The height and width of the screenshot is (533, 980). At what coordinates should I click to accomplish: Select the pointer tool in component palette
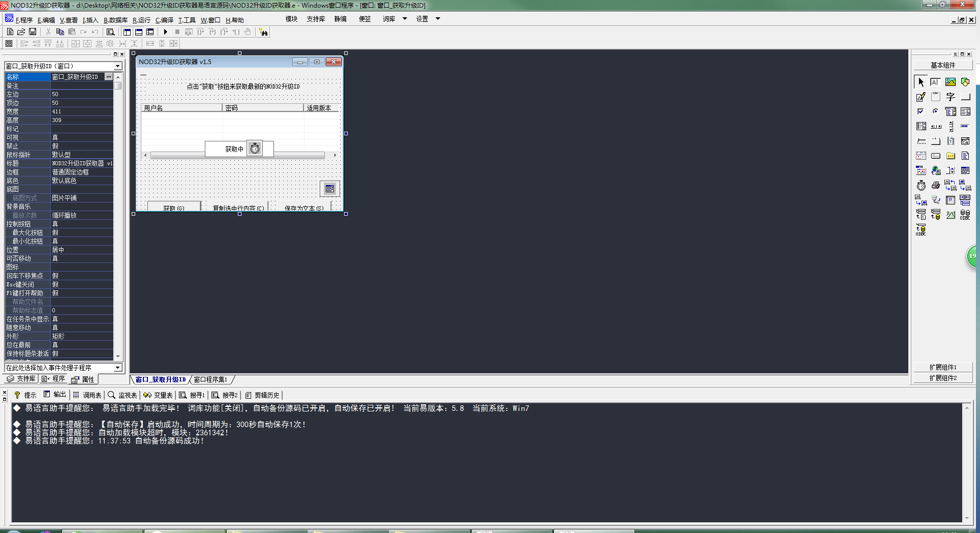921,82
